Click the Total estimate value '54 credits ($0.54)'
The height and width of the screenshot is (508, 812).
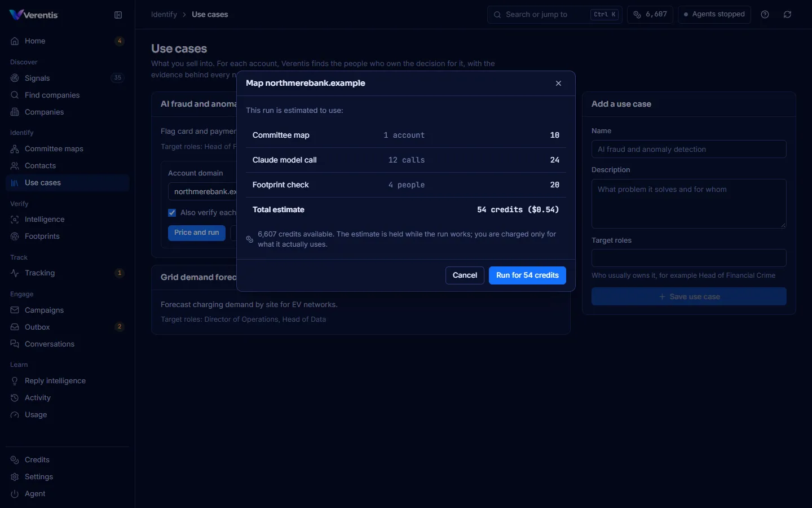tap(518, 209)
